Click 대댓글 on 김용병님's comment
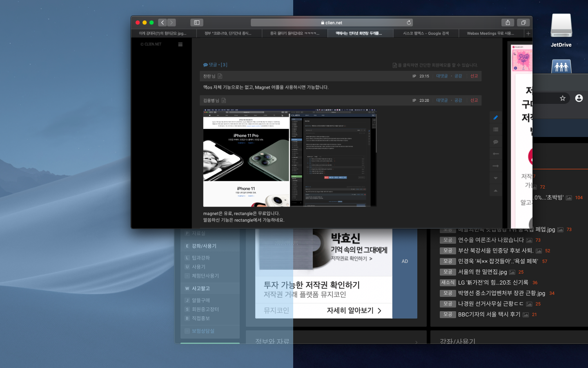The height and width of the screenshot is (368, 588). (442, 100)
